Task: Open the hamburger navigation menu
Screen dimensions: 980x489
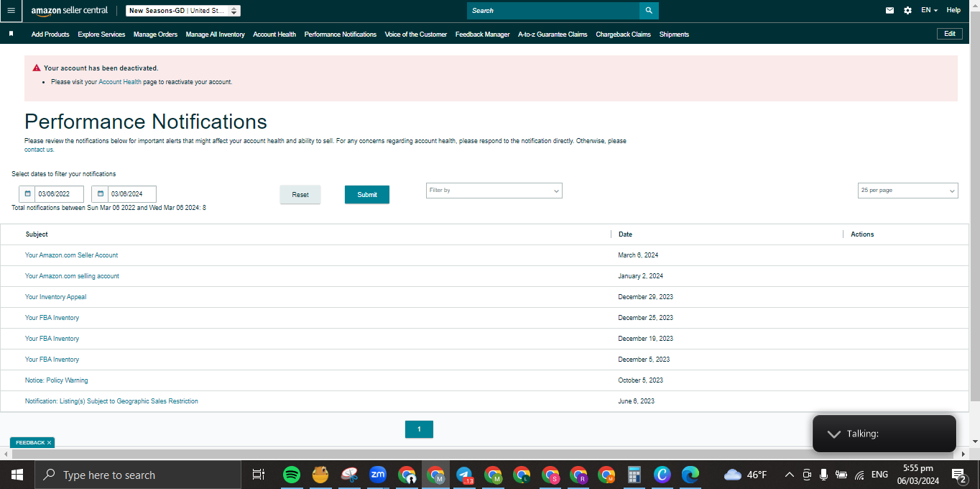Action: tap(11, 11)
